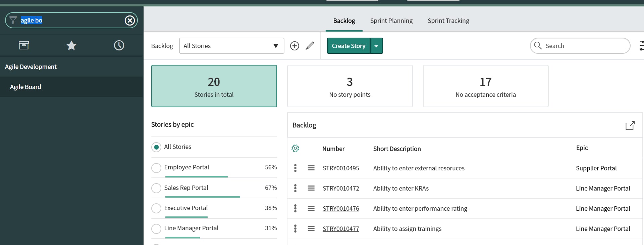Open options menu for STRY0010476 row

click(295, 208)
